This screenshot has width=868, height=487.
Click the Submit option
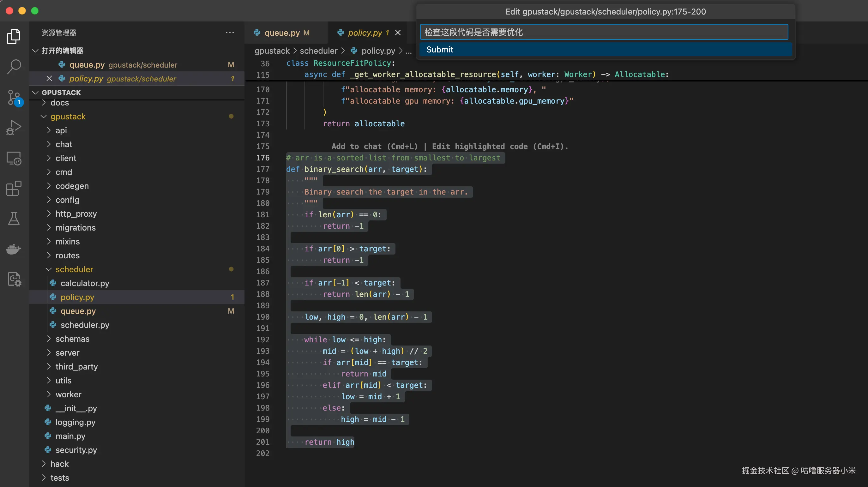pyautogui.click(x=439, y=50)
